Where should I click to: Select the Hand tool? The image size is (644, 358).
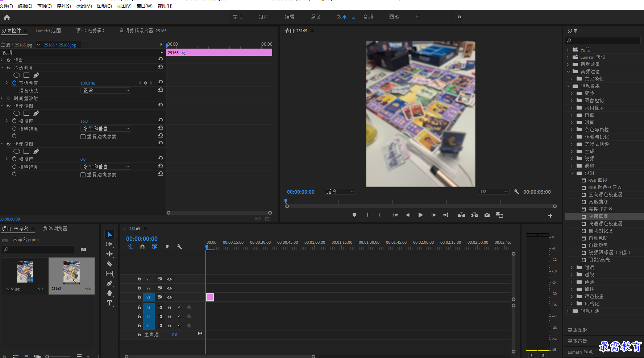109,293
